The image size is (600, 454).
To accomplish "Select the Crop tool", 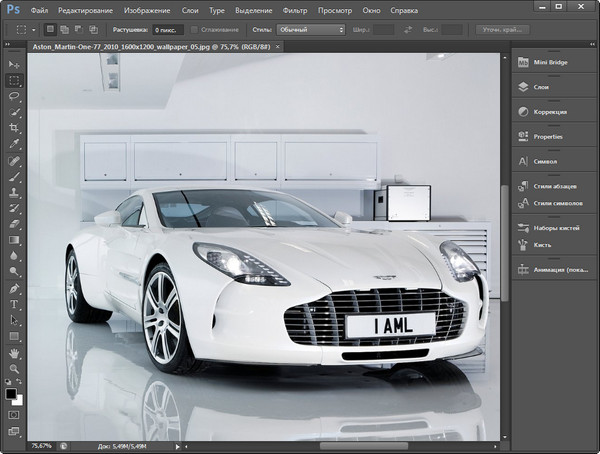I will coord(14,128).
